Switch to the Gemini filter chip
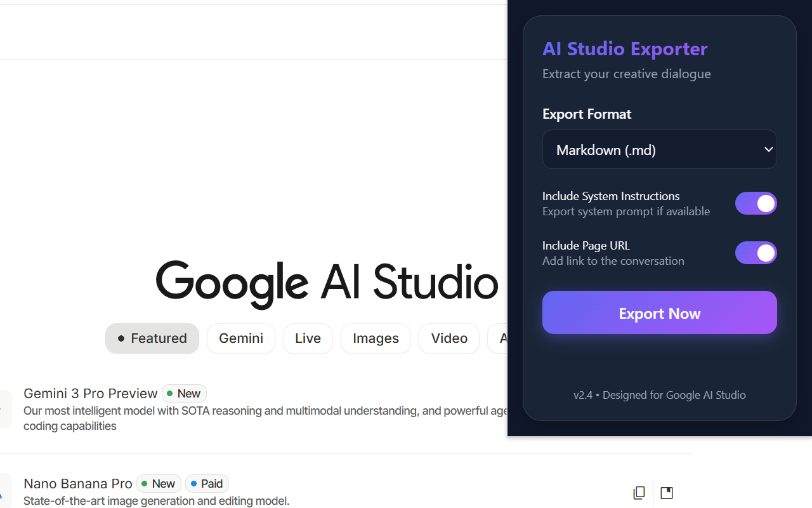The width and height of the screenshot is (812, 508). [x=241, y=338]
